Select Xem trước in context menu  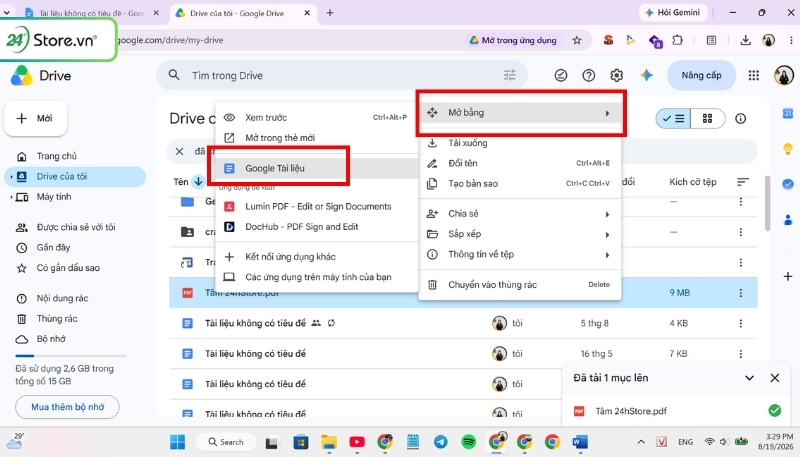click(316, 117)
